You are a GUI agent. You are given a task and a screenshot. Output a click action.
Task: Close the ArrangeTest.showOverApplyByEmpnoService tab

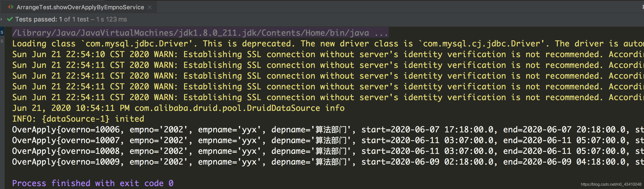pos(149,7)
